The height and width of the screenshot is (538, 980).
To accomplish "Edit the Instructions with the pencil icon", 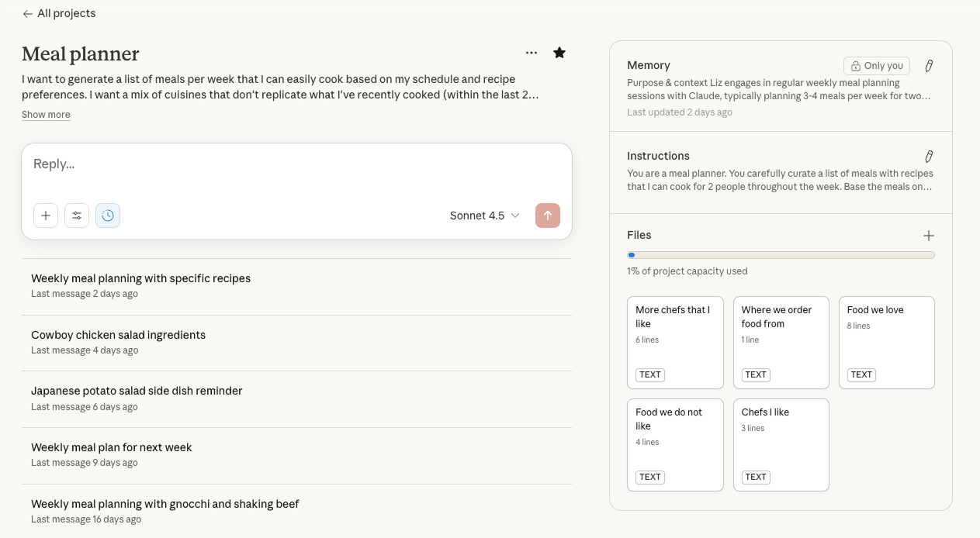I will 929,156.
